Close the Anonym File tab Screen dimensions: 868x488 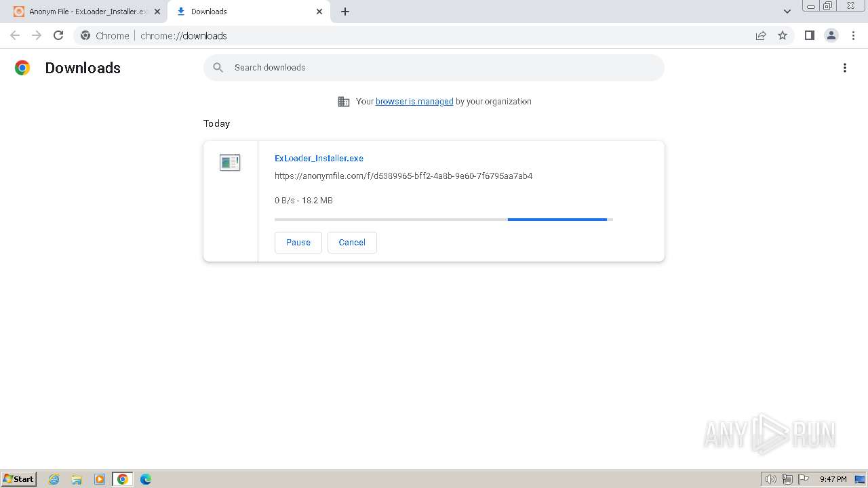pos(157,12)
